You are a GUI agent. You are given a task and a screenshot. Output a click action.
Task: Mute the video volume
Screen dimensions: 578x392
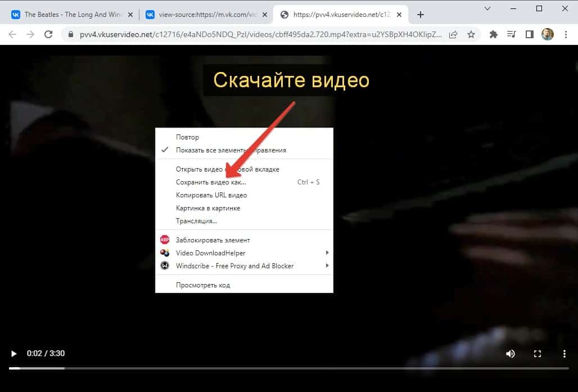[x=511, y=354]
